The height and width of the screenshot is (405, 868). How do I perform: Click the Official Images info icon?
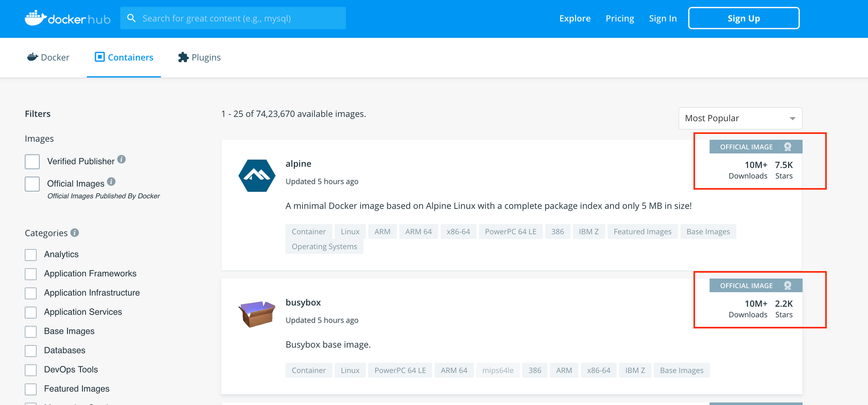pos(111,182)
